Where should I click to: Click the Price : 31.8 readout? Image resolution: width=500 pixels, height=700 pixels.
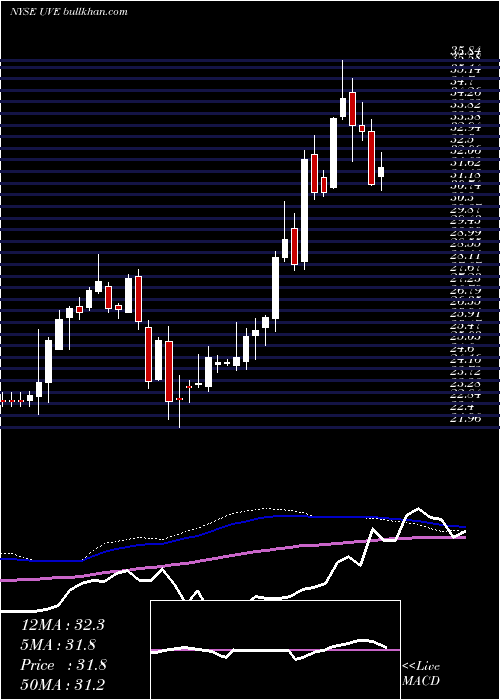click(x=63, y=665)
